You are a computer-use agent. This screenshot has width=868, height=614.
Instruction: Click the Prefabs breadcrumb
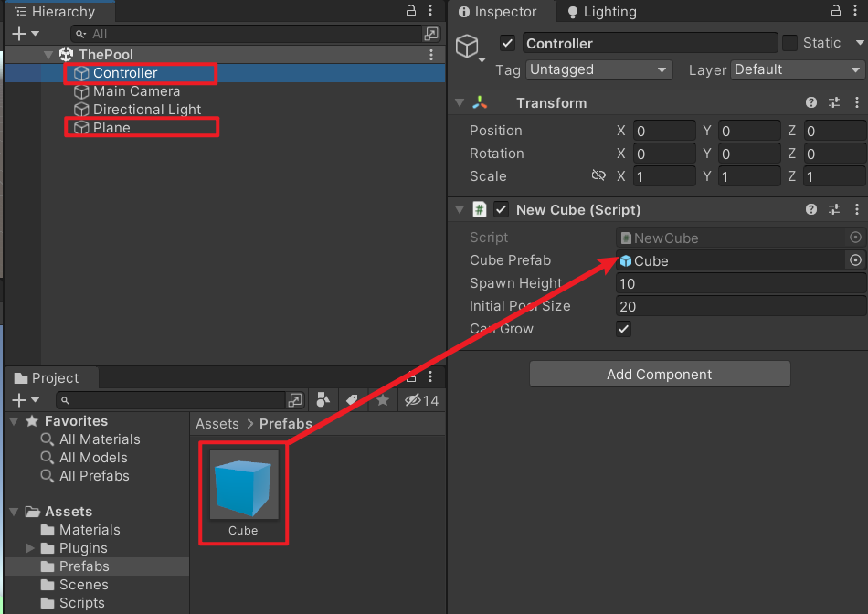(x=286, y=424)
